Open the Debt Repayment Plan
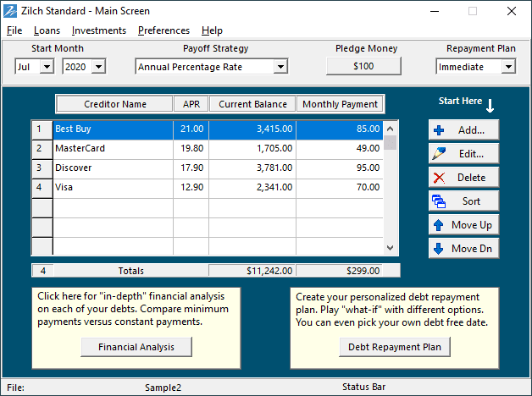This screenshot has width=532, height=396. tap(395, 347)
